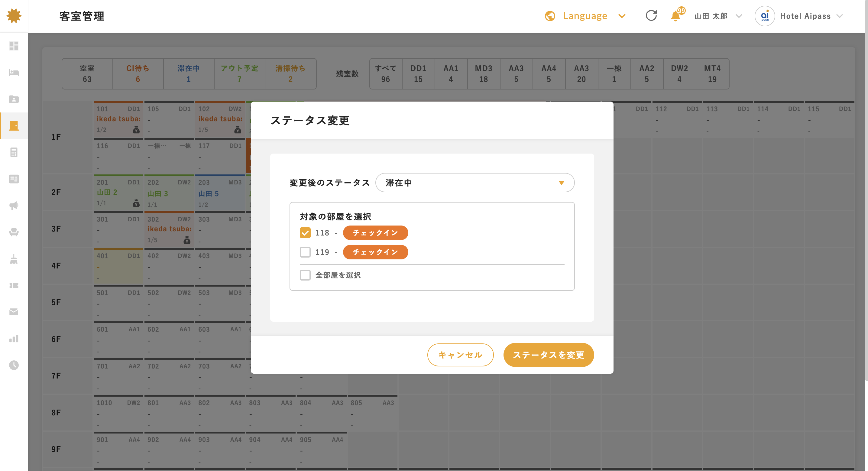Image resolution: width=868 pixels, height=471 pixels.
Task: Open the calculator icon in sidebar
Action: 14,152
